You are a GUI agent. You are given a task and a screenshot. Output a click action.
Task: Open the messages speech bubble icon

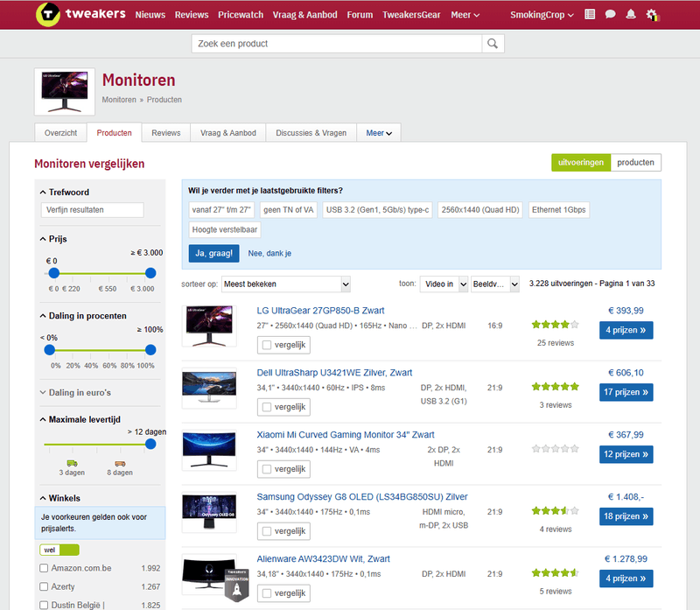point(610,14)
